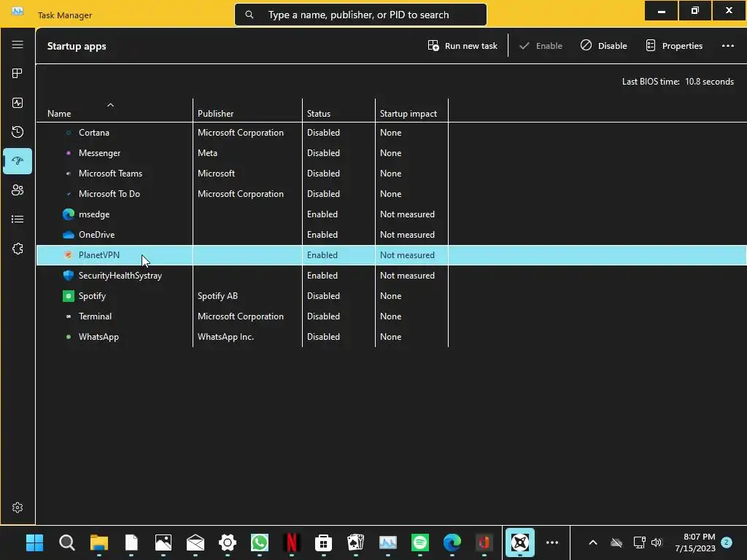Click the msedge app icon in list
747x560 pixels.
click(69, 214)
